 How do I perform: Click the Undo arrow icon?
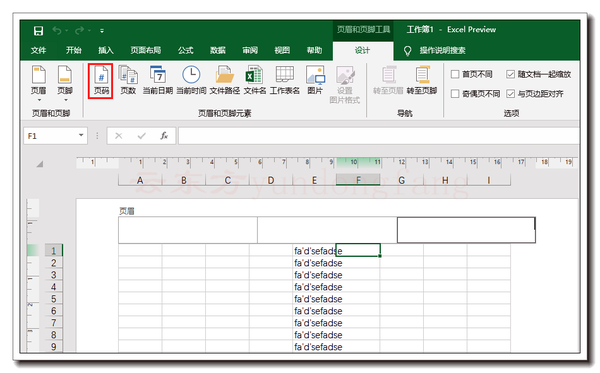click(57, 30)
